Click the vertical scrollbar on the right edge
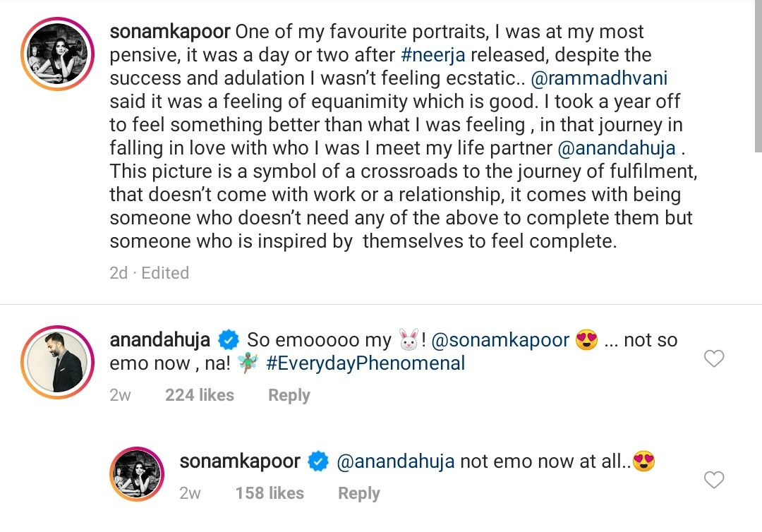The width and height of the screenshot is (762, 532). pyautogui.click(x=758, y=78)
